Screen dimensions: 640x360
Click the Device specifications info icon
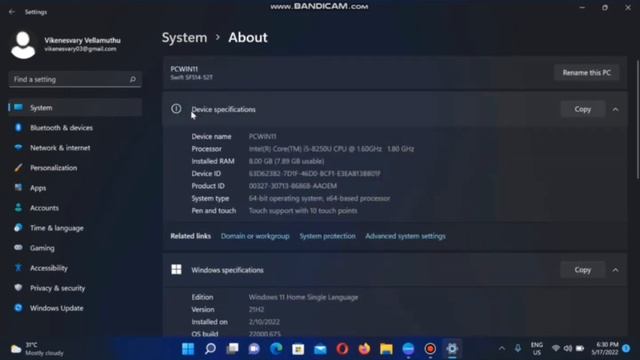(176, 109)
